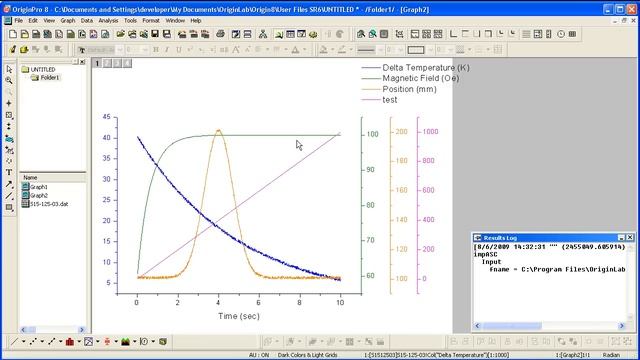Click the Scatter plot button
This screenshot has height=360, width=640.
(33, 342)
